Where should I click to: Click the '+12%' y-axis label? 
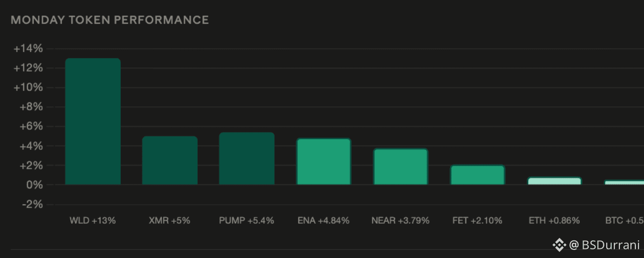pyautogui.click(x=28, y=69)
